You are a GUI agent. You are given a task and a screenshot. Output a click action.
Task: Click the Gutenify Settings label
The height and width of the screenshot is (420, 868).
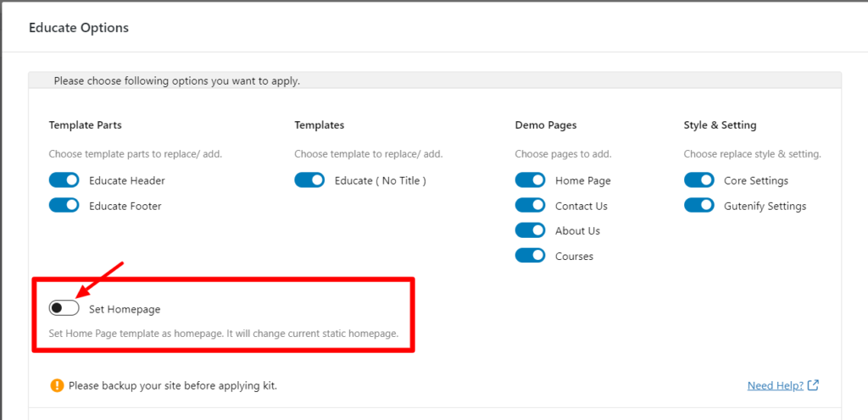pyautogui.click(x=765, y=207)
